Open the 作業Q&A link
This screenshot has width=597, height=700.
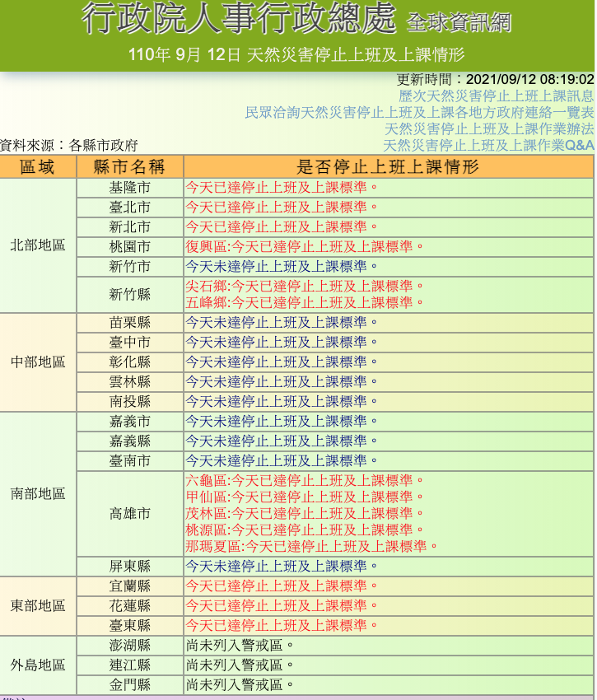[x=488, y=145]
